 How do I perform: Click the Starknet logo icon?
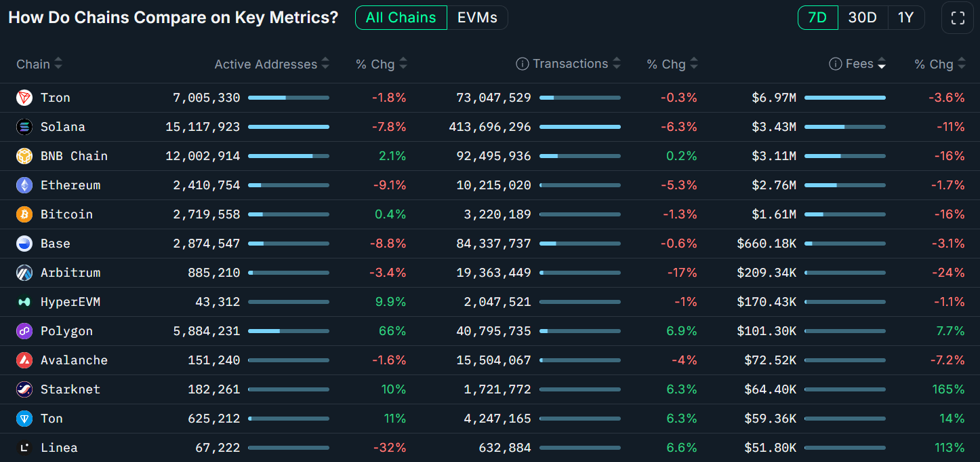click(x=24, y=389)
